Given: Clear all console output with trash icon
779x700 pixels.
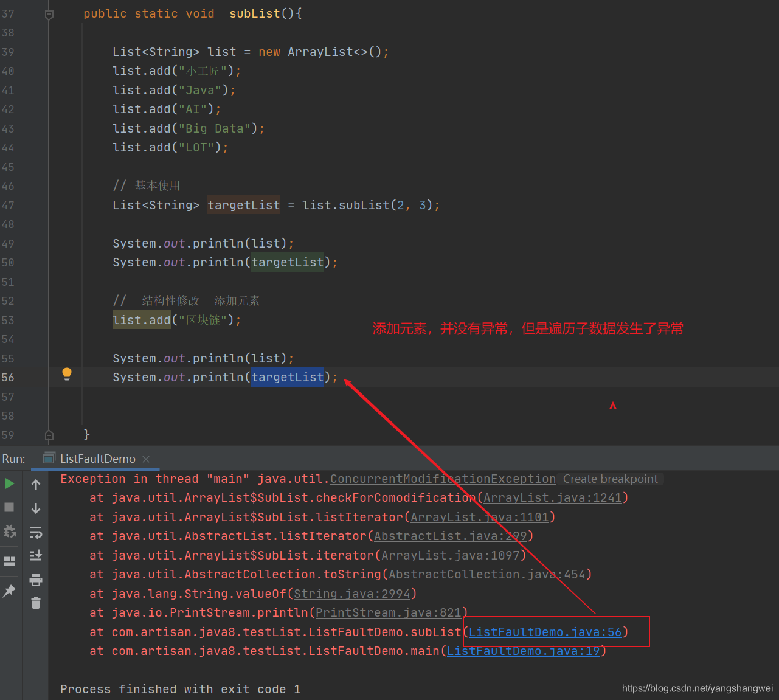Looking at the screenshot, I should point(36,603).
